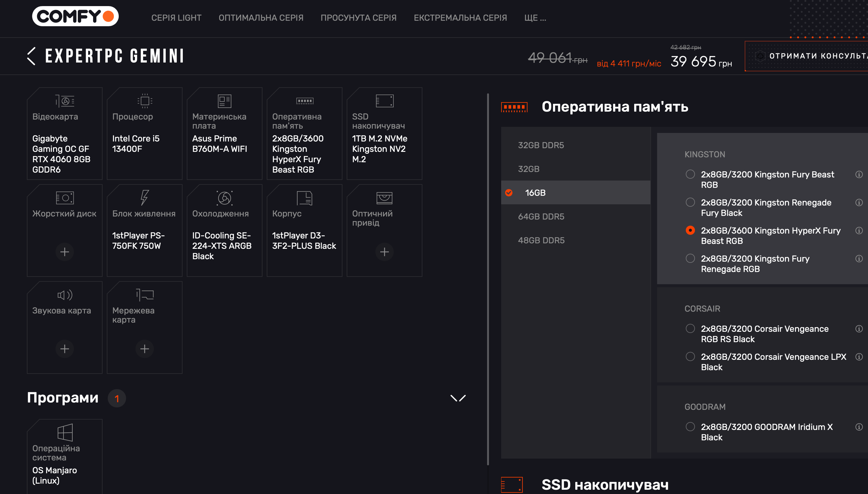This screenshot has height=494, width=868.
Task: Open the 1stPlayer PS-750FK 750W power supply card
Action: (145, 230)
